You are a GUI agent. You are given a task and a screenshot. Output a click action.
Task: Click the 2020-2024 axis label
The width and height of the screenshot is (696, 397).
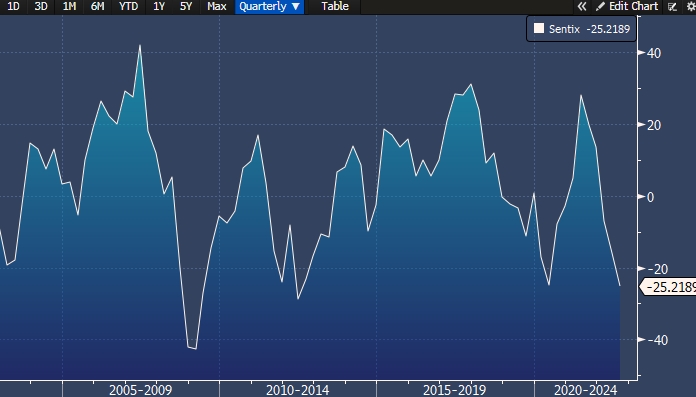point(585,390)
